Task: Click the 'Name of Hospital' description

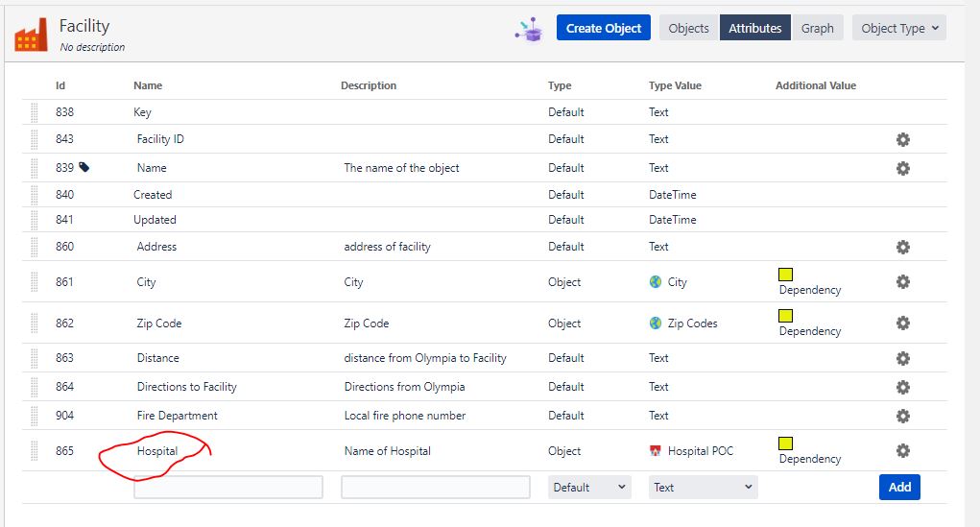Action: [388, 451]
